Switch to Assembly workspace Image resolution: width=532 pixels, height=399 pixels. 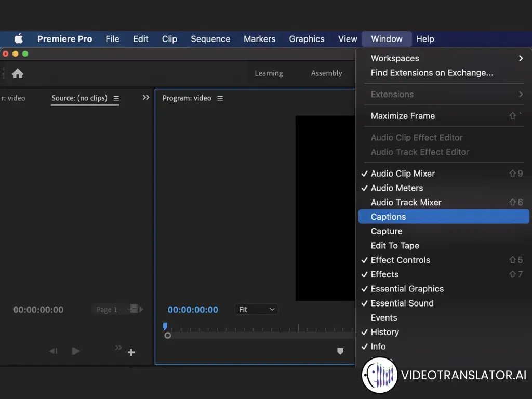click(326, 73)
